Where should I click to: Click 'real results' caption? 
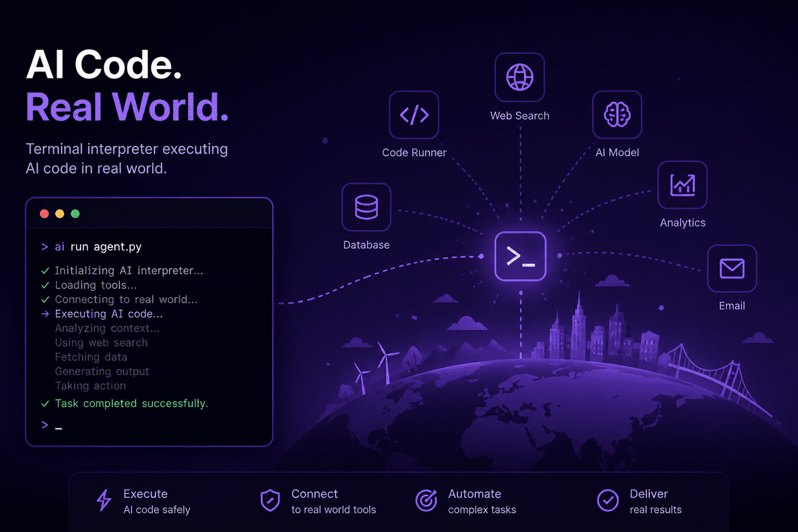(x=656, y=510)
